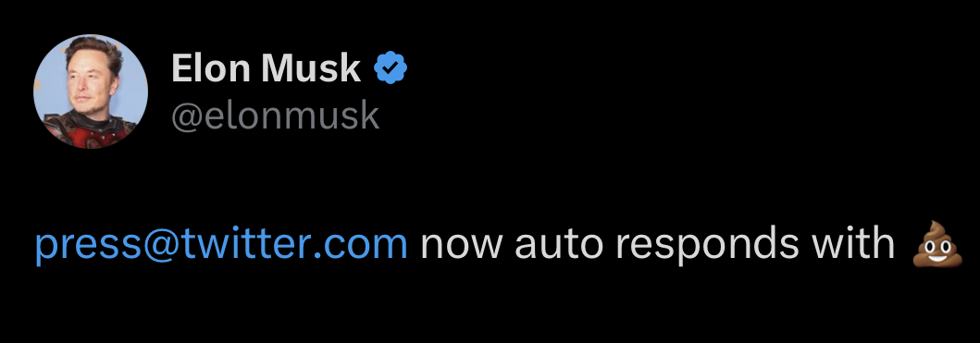Click the Elon Musk display name
This screenshot has height=343, width=980.
point(267,68)
